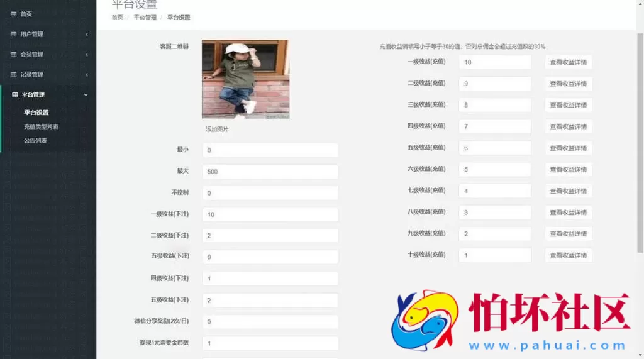Go to 首页 via breadcrumb link
Image resolution: width=644 pixels, height=359 pixels.
(x=117, y=17)
